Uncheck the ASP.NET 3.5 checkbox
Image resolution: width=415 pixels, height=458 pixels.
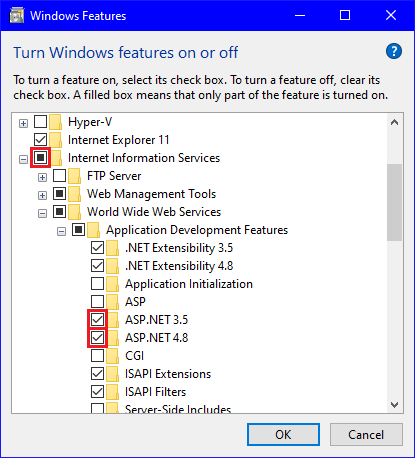[x=97, y=320]
